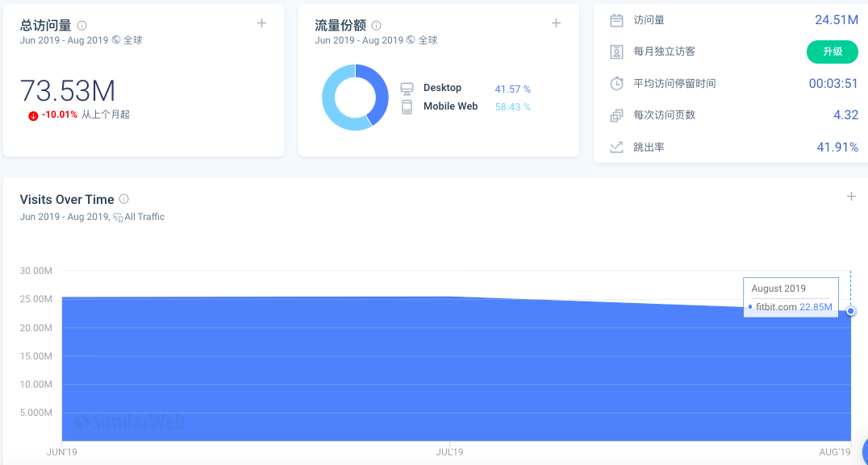The width and height of the screenshot is (868, 465).
Task: Click red down-arrow decline indicator icon
Action: (33, 115)
